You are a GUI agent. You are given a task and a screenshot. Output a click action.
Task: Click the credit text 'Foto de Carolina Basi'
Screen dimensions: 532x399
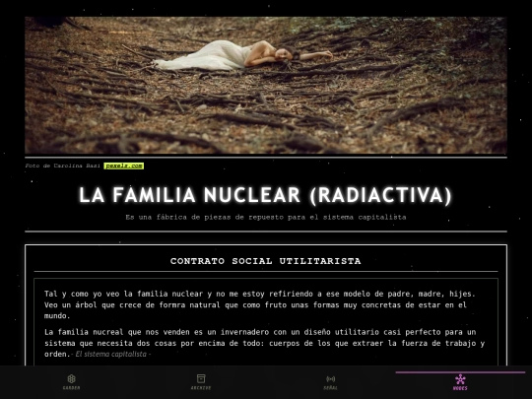coord(63,166)
